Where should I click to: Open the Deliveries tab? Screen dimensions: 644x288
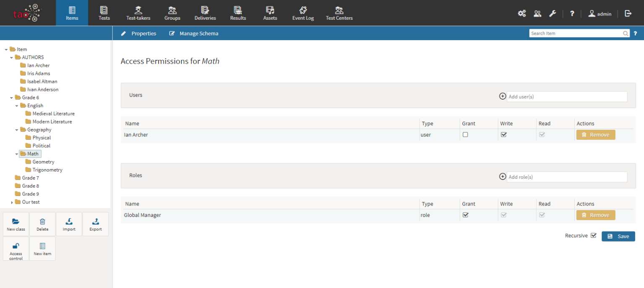[205, 13]
